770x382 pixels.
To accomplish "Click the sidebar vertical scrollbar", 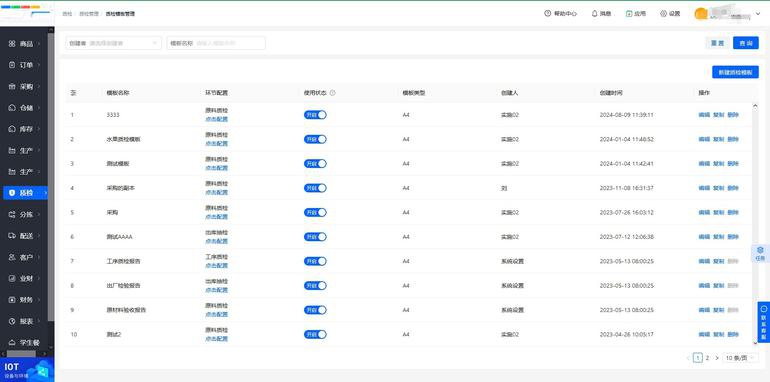I will pos(51,177).
